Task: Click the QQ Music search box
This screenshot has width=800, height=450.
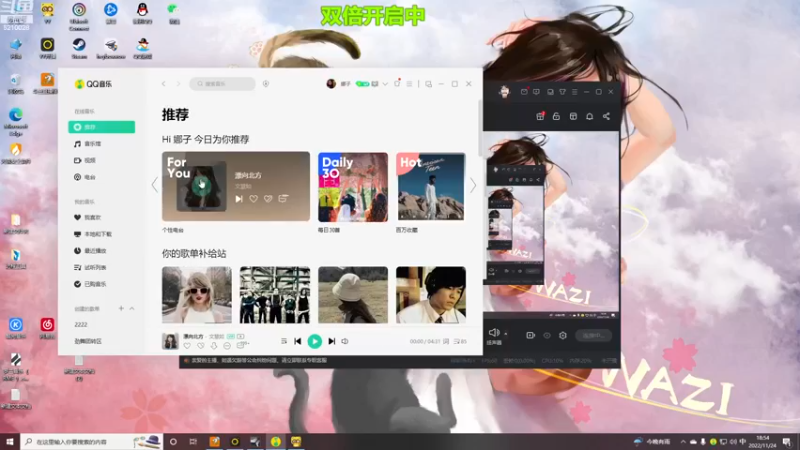Action: coord(222,84)
